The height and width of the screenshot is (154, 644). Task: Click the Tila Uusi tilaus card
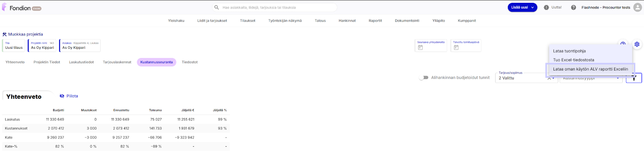[x=14, y=46]
